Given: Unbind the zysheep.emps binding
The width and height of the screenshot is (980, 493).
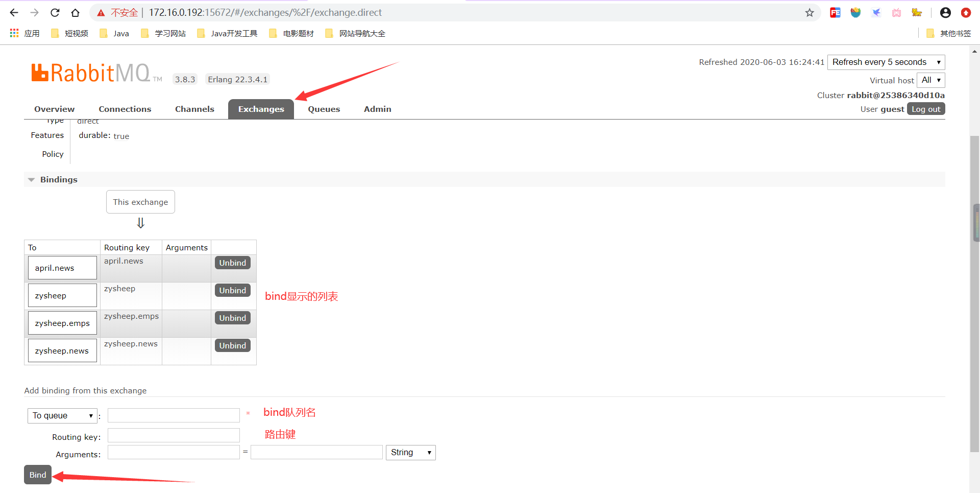Looking at the screenshot, I should click(x=233, y=318).
